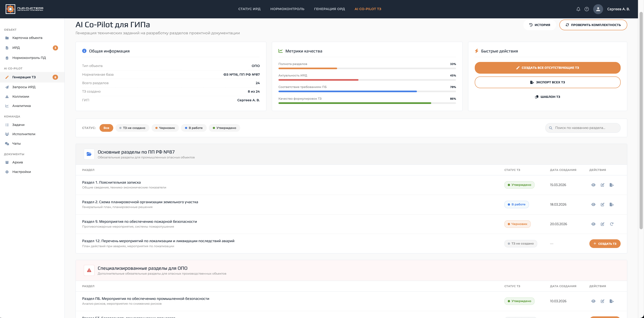This screenshot has height=318, width=644.
Task: Click the user avatar icon
Action: (x=598, y=9)
